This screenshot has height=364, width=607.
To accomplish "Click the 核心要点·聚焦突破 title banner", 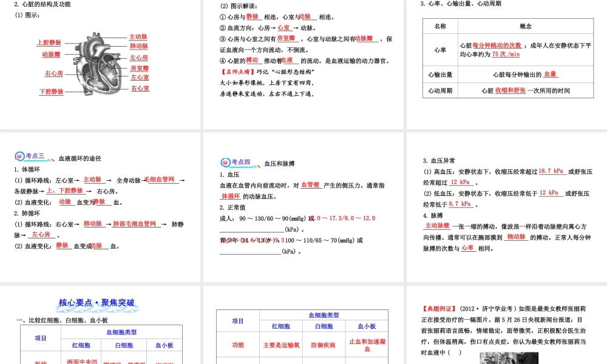I will (97, 304).
